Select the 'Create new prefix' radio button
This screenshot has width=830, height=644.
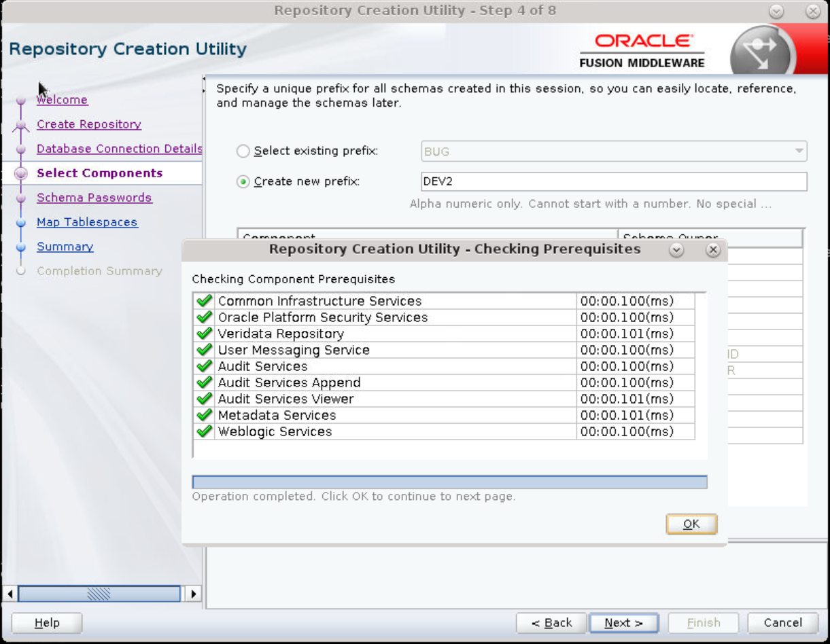coord(243,181)
